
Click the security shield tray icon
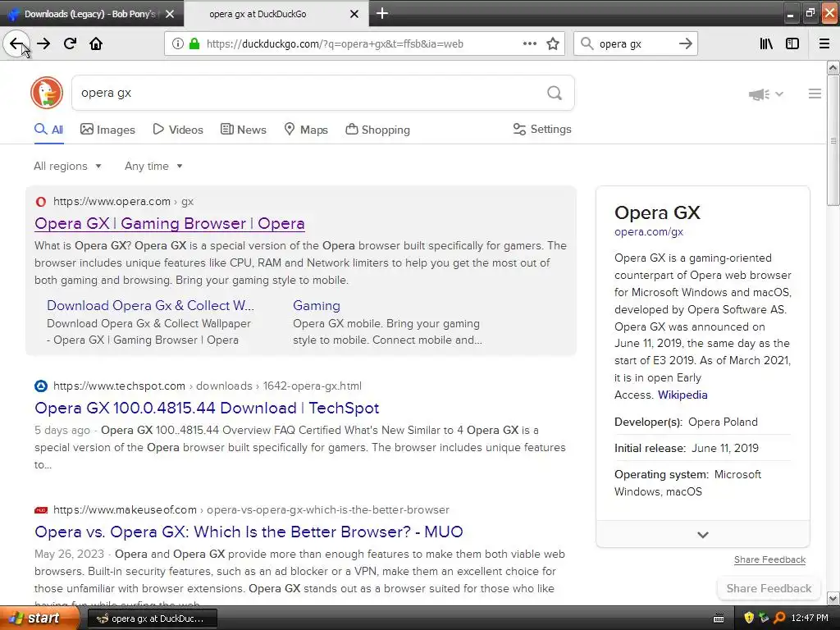749,619
